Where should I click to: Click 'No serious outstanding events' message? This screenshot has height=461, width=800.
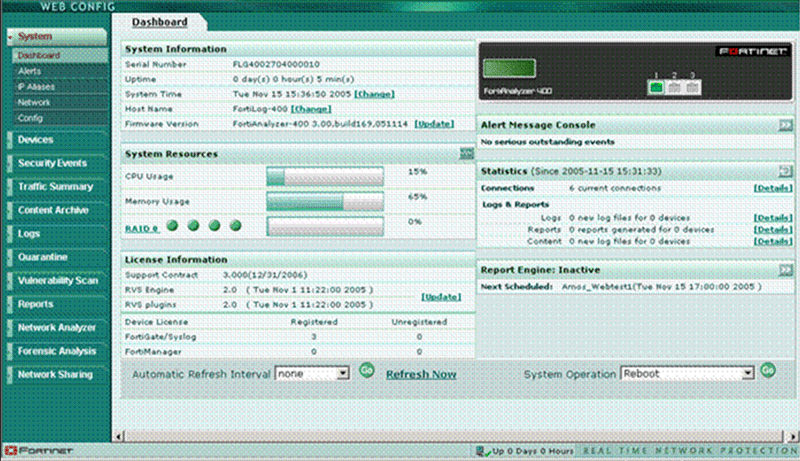(x=547, y=142)
